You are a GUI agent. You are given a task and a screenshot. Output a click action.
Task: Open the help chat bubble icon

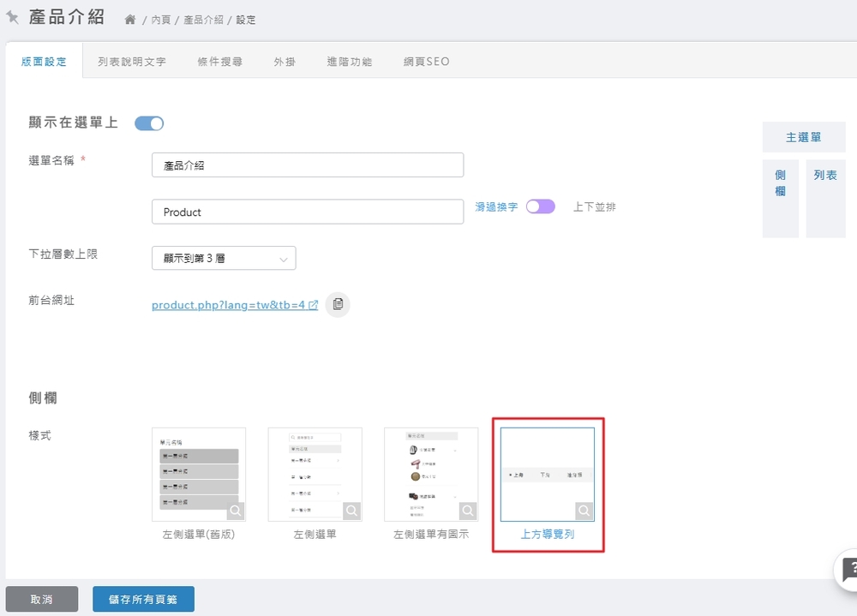tap(848, 570)
